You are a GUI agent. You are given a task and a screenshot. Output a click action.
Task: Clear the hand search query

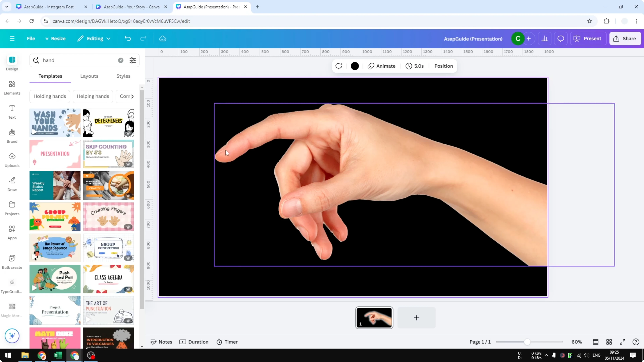pyautogui.click(x=121, y=60)
